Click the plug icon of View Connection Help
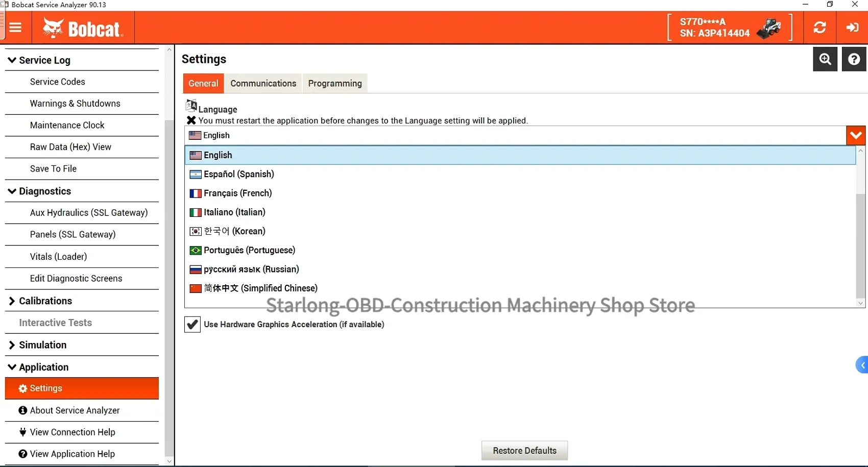 [22, 432]
